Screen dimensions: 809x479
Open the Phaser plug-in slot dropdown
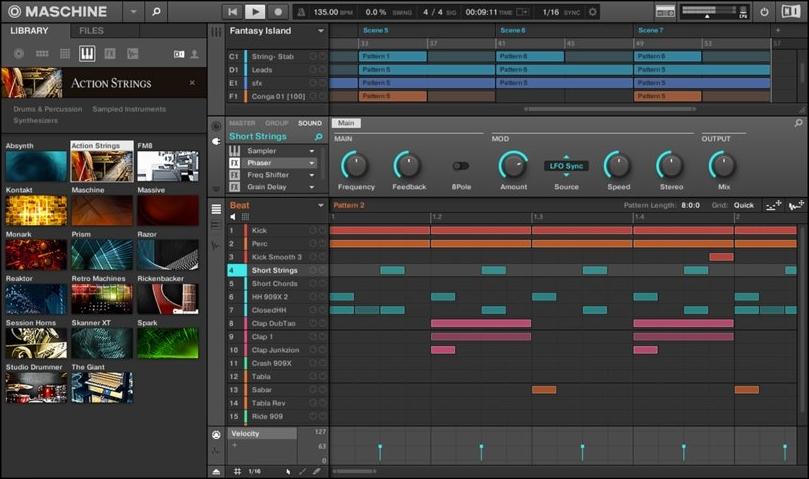pos(312,163)
